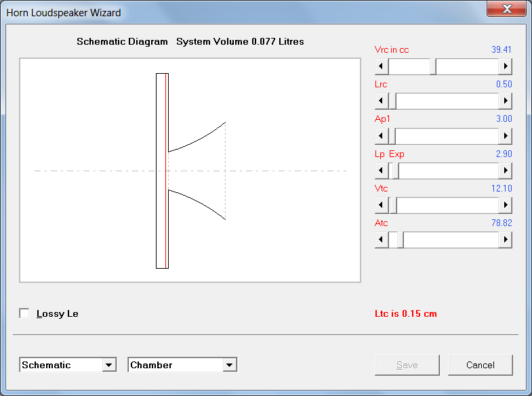Click the System Volume 0.077 Litres text
The image size is (532, 396).
coord(240,42)
